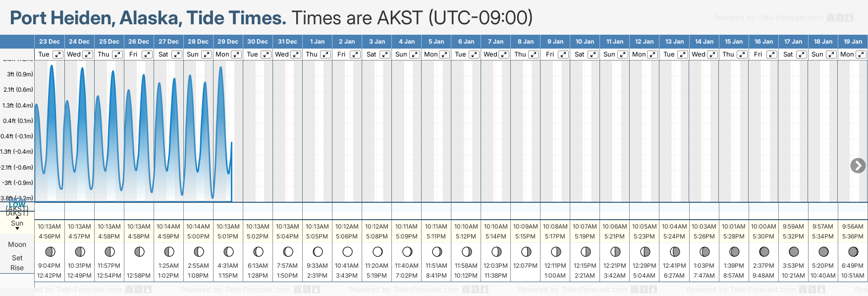Viewport: 868px width, 296px height.
Task: Select the 31 Dec date header
Action: (287, 42)
